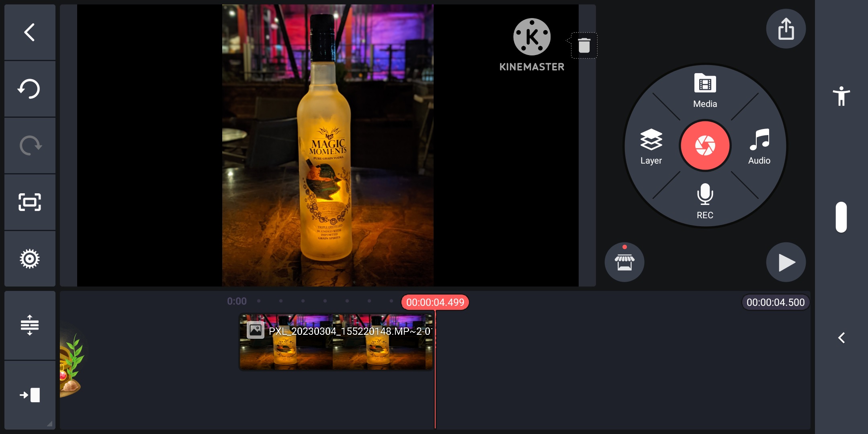Collapse side panel with chevron arrow
The height and width of the screenshot is (434, 868).
click(841, 338)
